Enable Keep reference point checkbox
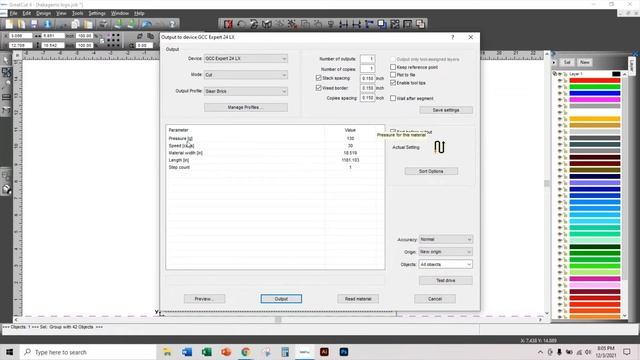640x360 pixels. click(x=393, y=67)
